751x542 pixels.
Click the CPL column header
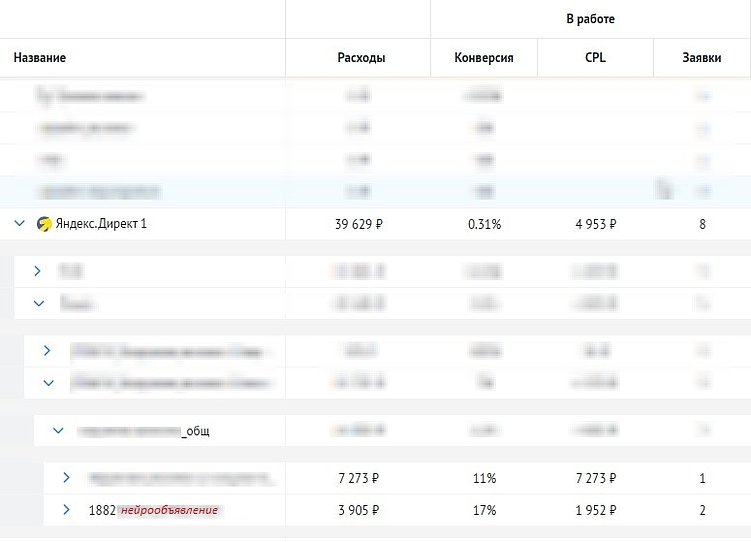click(595, 58)
